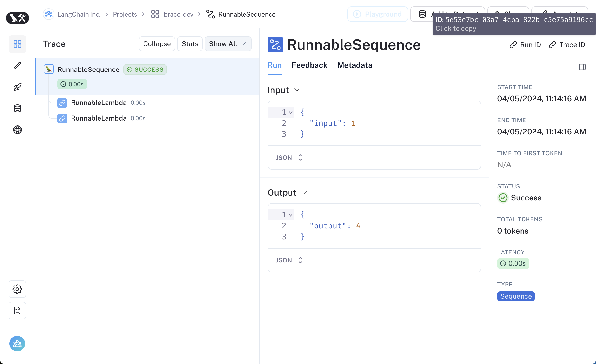This screenshot has width=596, height=364.
Task: Click the Stats button in trace panel
Action: pyautogui.click(x=190, y=44)
